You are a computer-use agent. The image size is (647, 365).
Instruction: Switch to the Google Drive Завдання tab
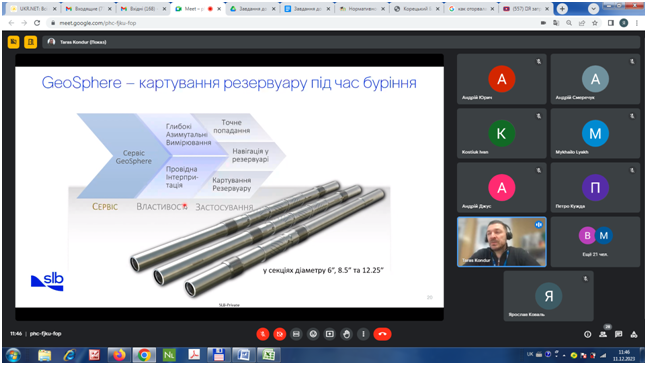[252, 9]
